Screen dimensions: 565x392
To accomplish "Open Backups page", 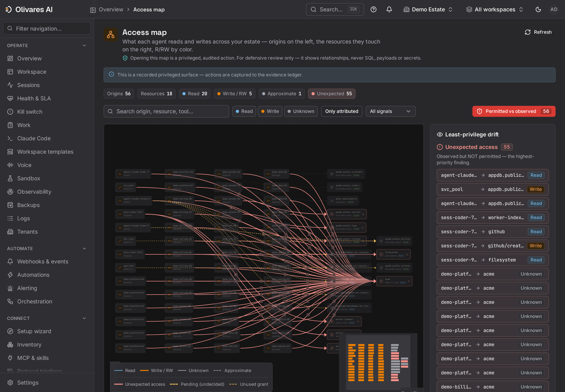I will 47,205.
